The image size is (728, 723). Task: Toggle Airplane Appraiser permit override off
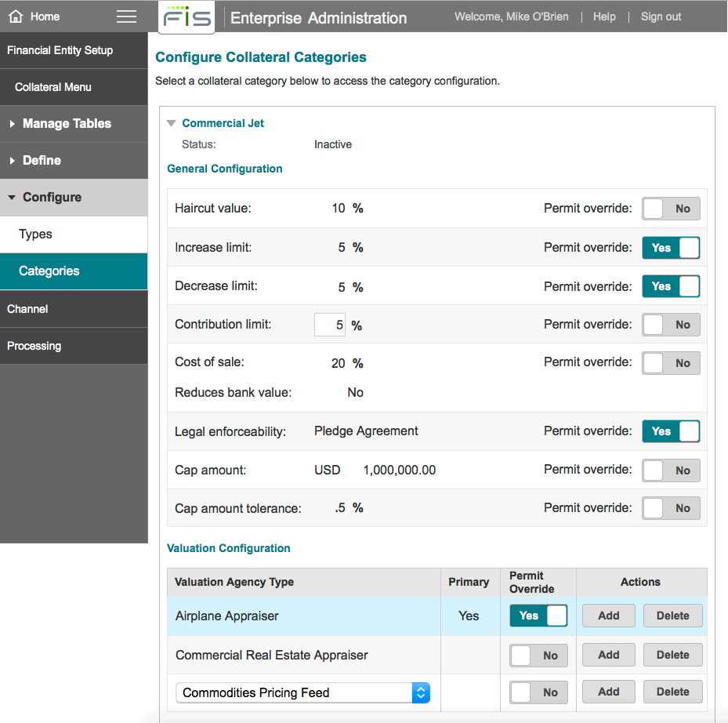(538, 616)
